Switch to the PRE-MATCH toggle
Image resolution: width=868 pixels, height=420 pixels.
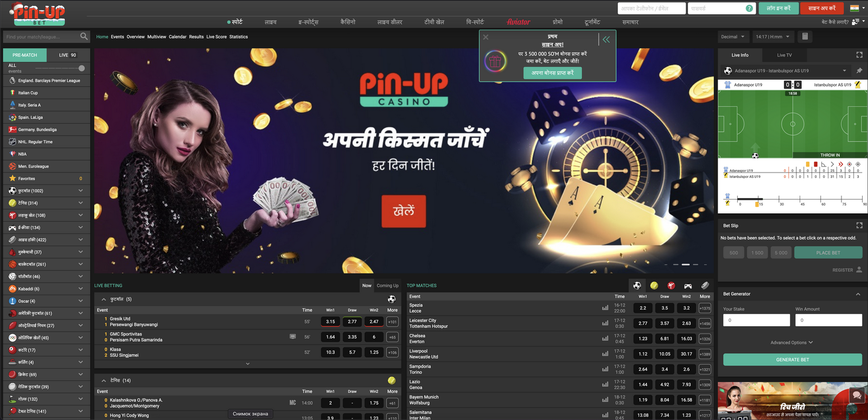tap(25, 55)
